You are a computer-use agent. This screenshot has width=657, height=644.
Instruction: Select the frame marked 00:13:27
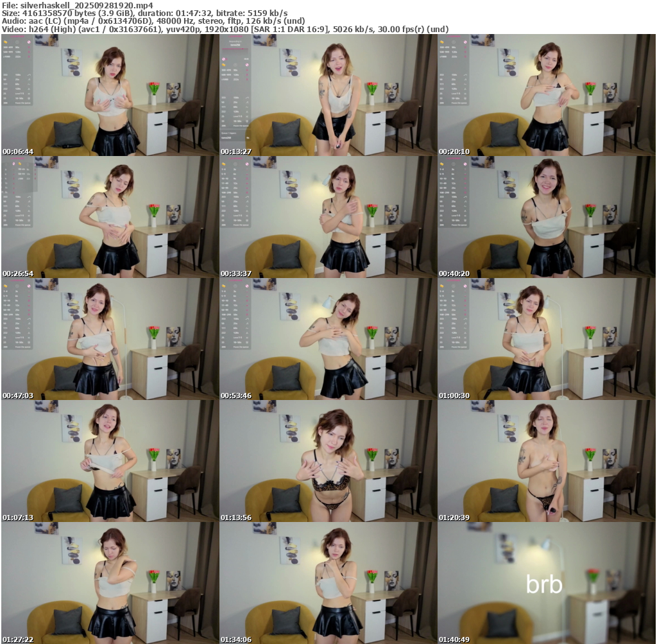[328, 95]
